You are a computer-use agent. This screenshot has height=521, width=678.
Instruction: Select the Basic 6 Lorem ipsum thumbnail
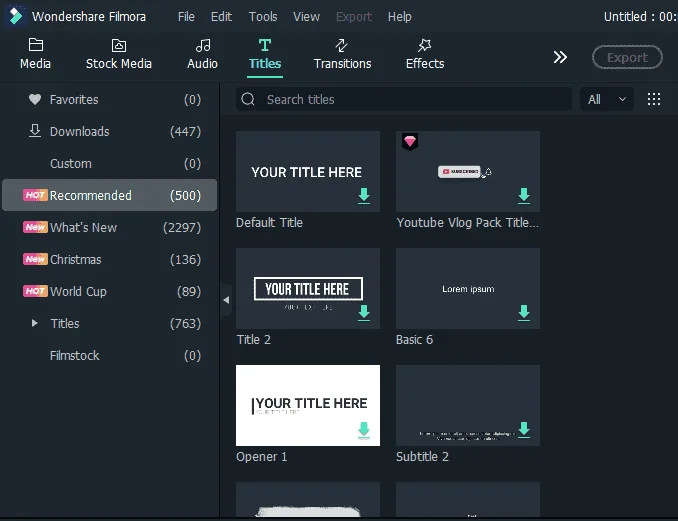click(x=467, y=288)
